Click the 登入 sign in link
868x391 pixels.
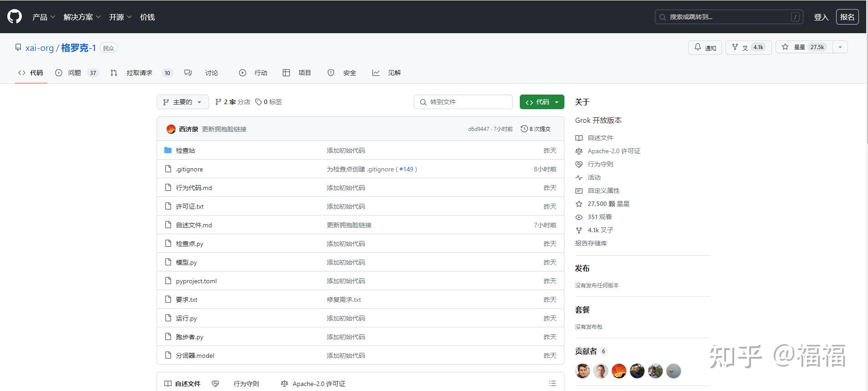click(x=821, y=17)
